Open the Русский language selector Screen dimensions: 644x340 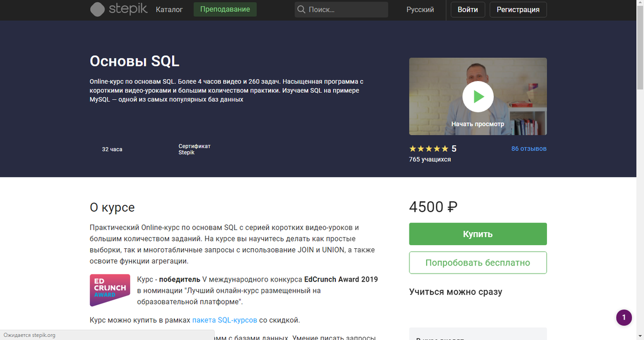420,10
